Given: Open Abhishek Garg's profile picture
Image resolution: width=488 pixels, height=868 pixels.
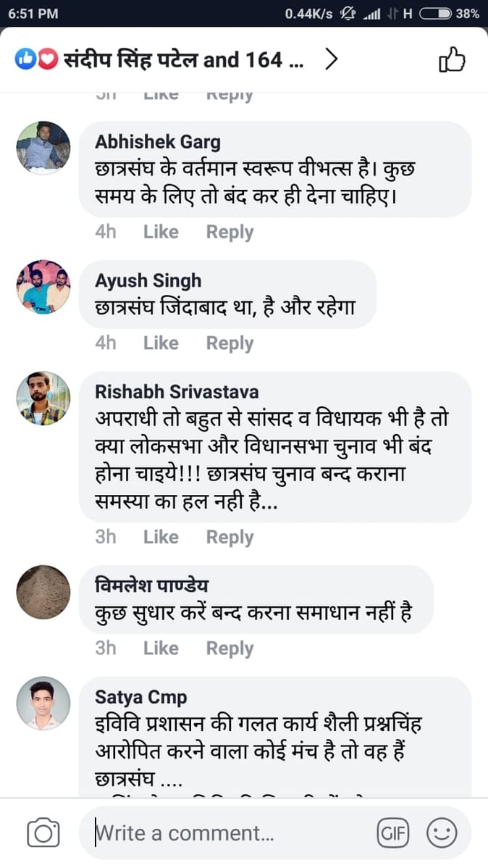Looking at the screenshot, I should 43,148.
